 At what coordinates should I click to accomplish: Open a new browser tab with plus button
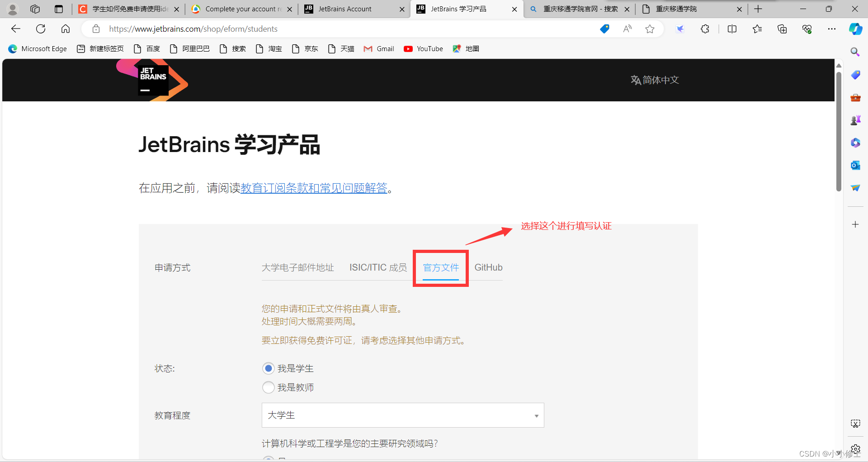[x=759, y=9]
